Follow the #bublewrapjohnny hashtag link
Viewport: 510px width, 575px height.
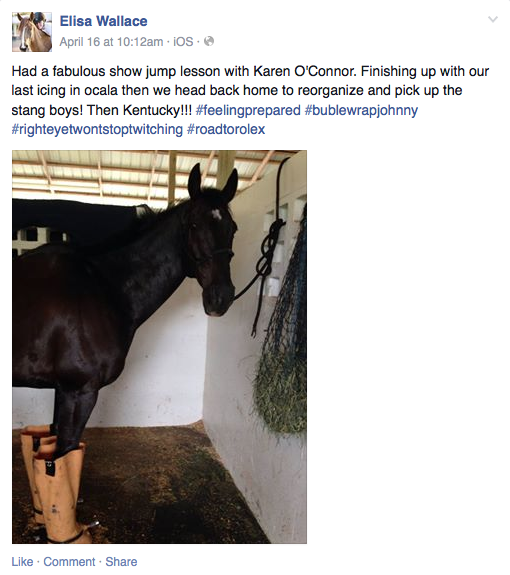pyautogui.click(x=361, y=110)
